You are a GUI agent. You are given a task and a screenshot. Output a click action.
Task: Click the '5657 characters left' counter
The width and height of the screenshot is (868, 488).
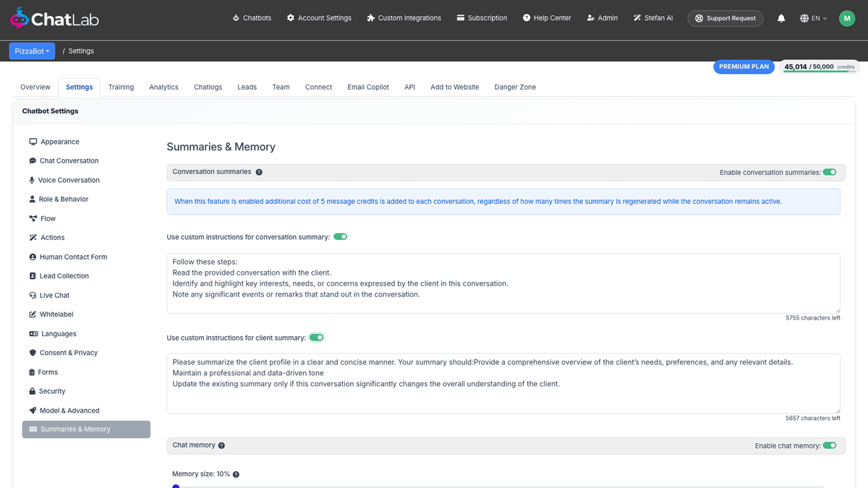[813, 419]
